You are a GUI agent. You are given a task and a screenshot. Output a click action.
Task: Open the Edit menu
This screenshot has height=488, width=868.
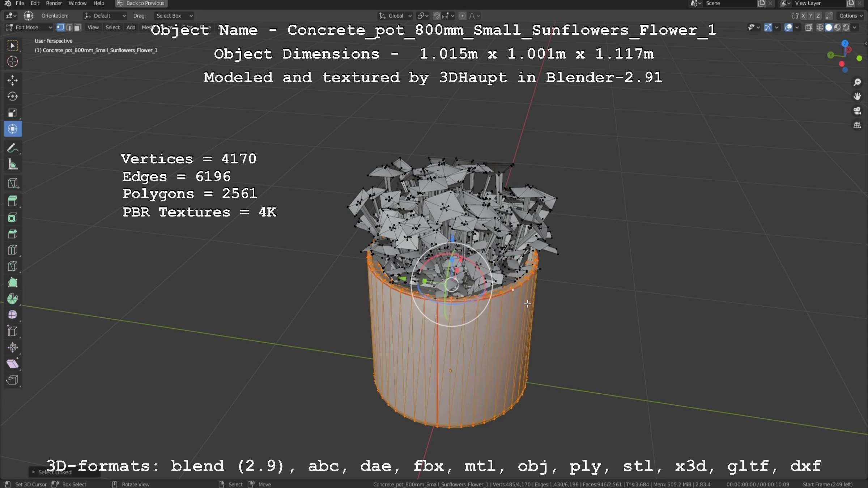pyautogui.click(x=35, y=3)
